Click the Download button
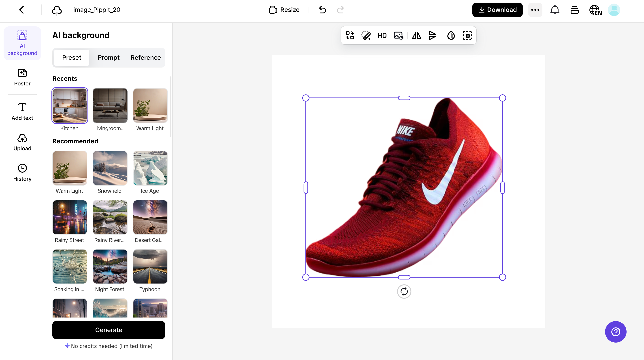Screen dimensions: 644x360 (497, 10)
